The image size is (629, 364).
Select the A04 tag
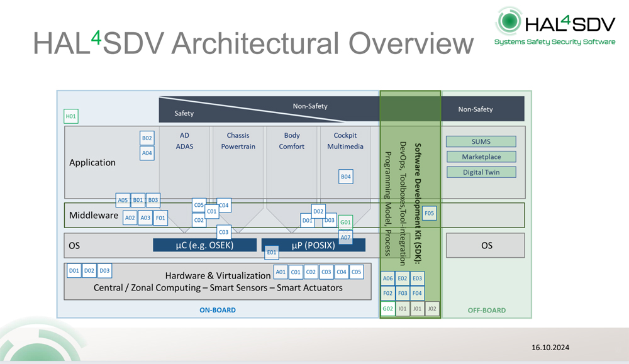(147, 153)
